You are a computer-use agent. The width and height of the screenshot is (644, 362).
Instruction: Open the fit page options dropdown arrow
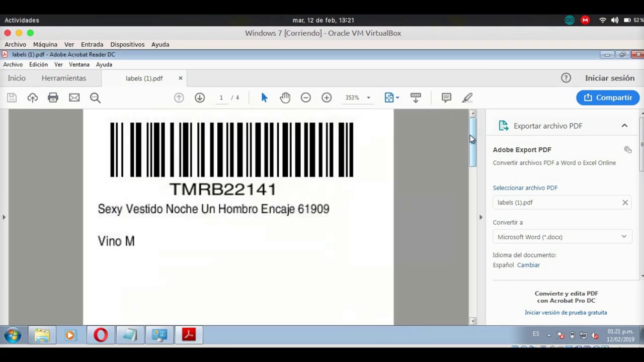coord(397,98)
